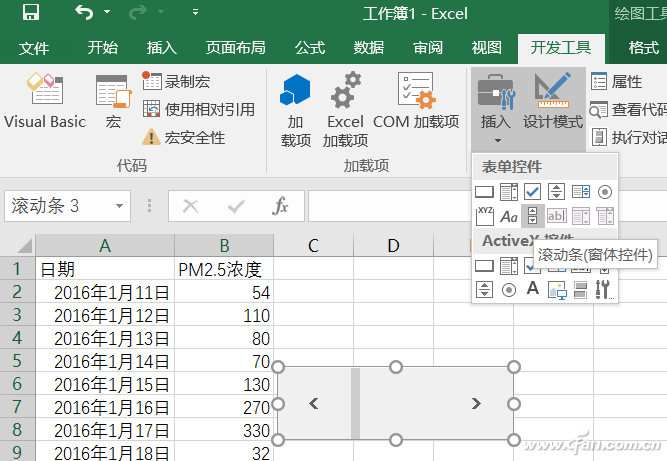Screen dimensions: 667x461
Task: Select form option button control
Action: pos(605,191)
